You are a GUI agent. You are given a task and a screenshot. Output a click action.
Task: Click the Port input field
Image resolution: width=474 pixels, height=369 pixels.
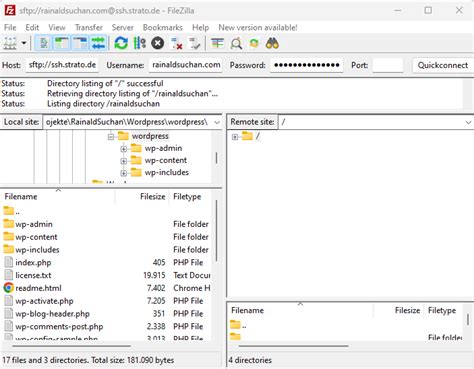coord(388,65)
